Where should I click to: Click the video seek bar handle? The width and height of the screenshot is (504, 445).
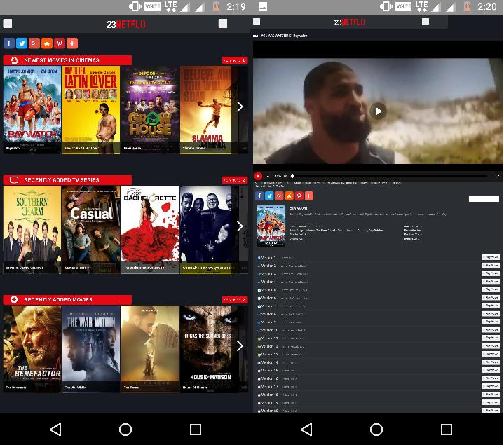point(292,176)
